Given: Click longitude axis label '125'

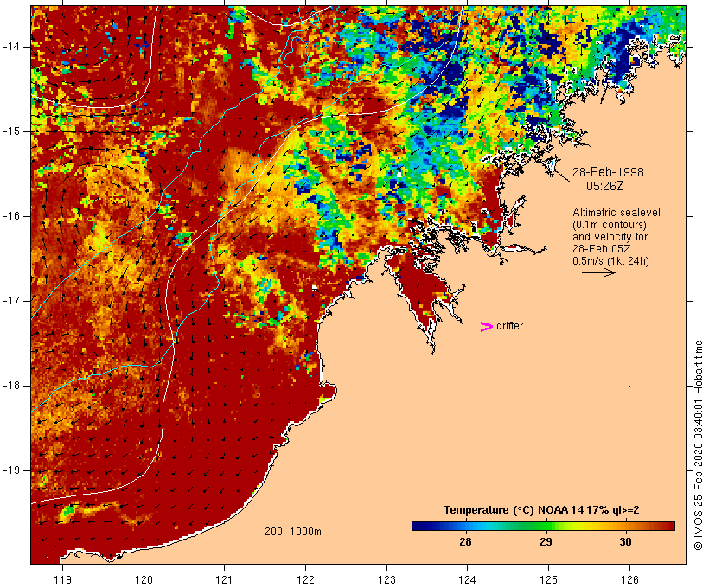Looking at the screenshot, I should [548, 580].
